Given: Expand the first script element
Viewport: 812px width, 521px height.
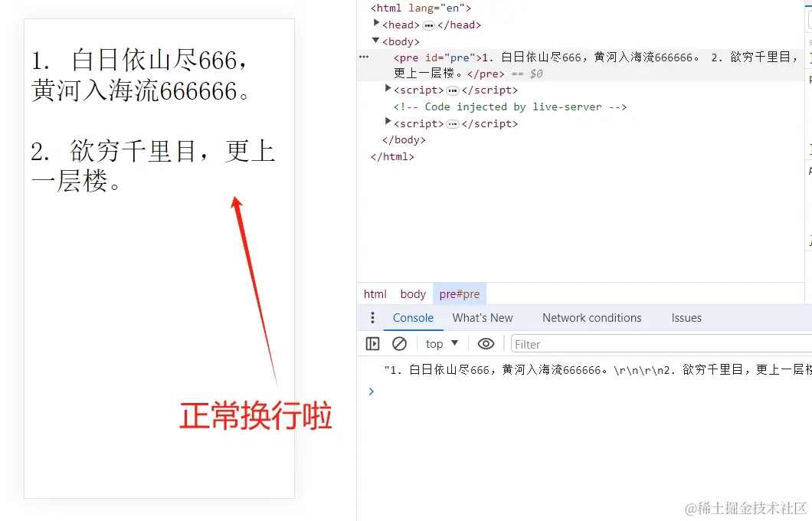Looking at the screenshot, I should 388,89.
